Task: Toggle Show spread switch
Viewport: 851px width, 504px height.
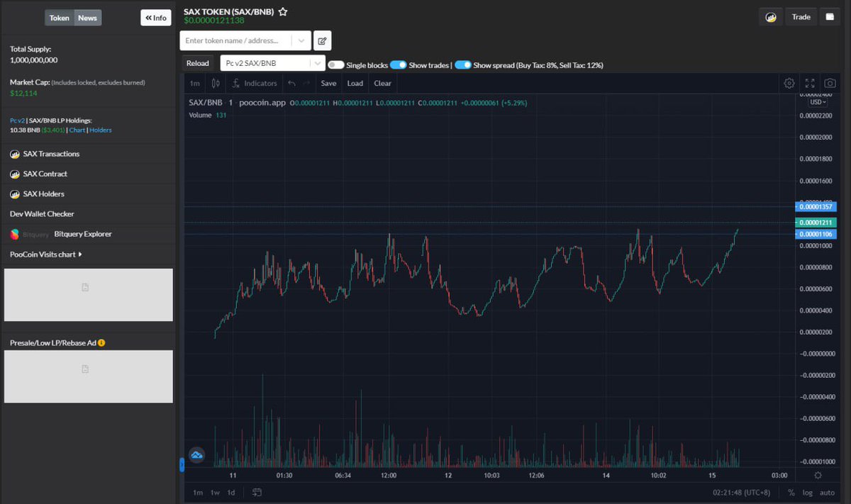Action: pos(463,65)
